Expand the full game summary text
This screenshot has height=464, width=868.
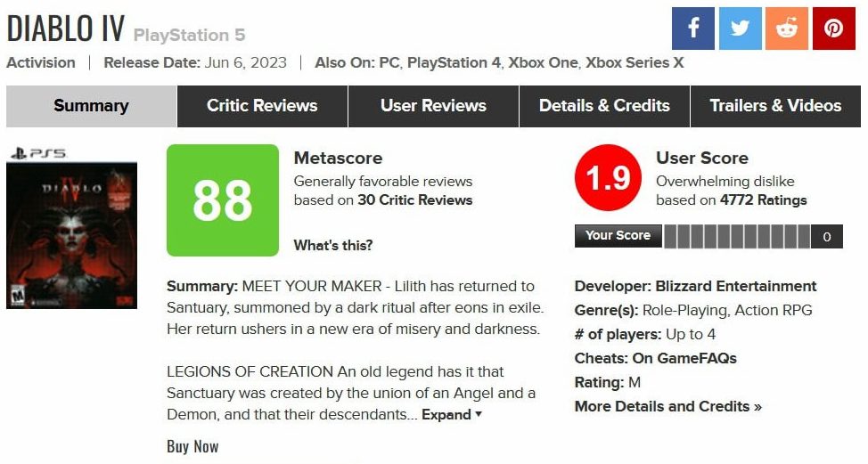(x=452, y=415)
